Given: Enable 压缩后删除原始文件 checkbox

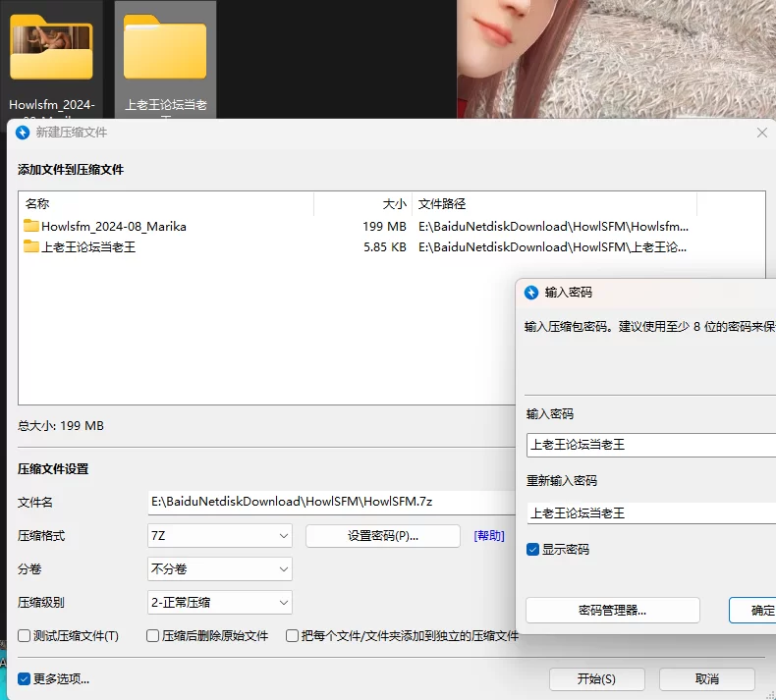Looking at the screenshot, I should point(153,636).
